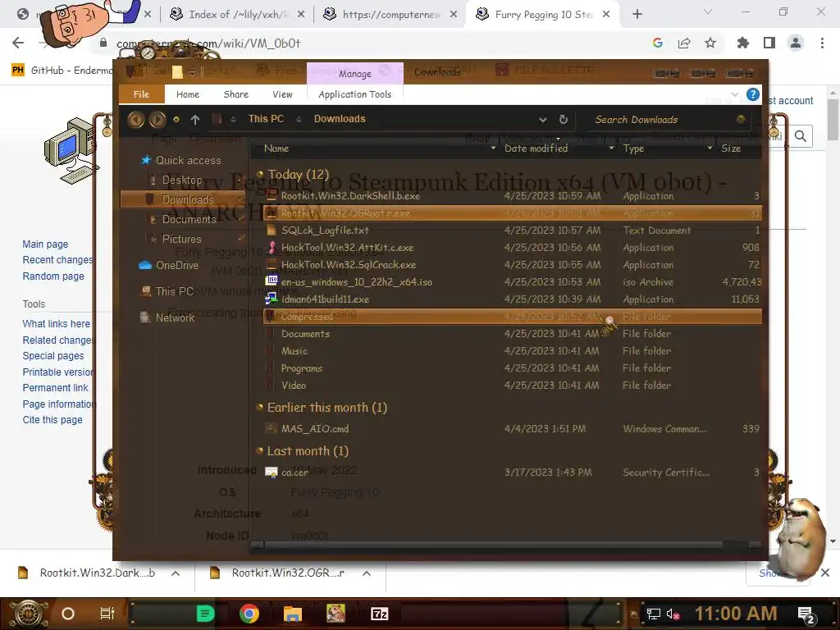The image size is (840, 630).
Task: Switch to the Share ribbon tab
Action: 235,94
